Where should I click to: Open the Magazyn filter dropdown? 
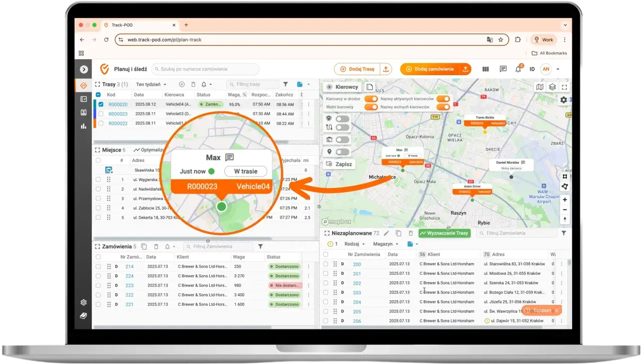coord(386,244)
